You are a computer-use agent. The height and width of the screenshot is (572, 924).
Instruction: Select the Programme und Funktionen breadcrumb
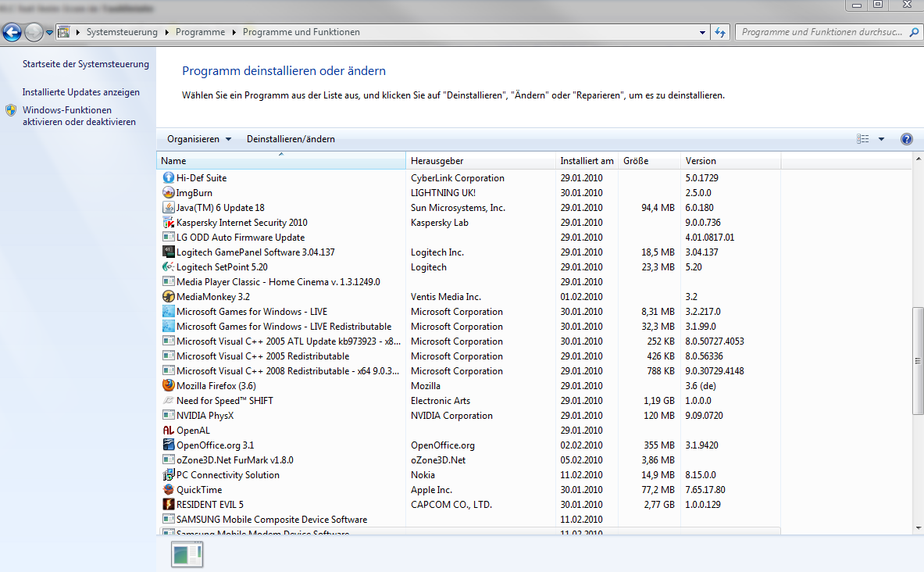coord(301,33)
